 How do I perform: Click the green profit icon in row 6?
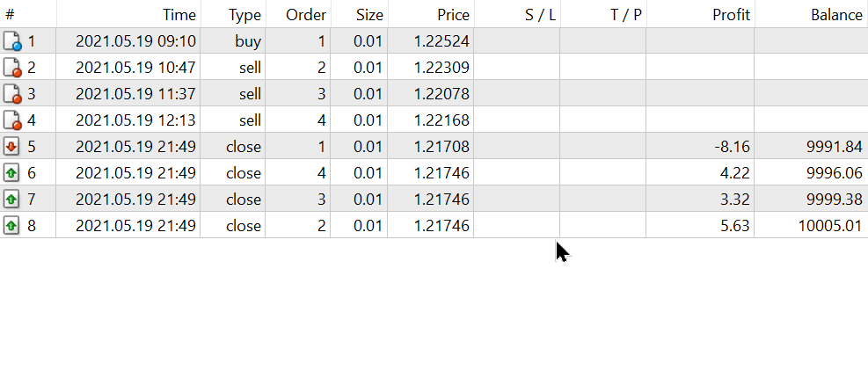[12, 172]
